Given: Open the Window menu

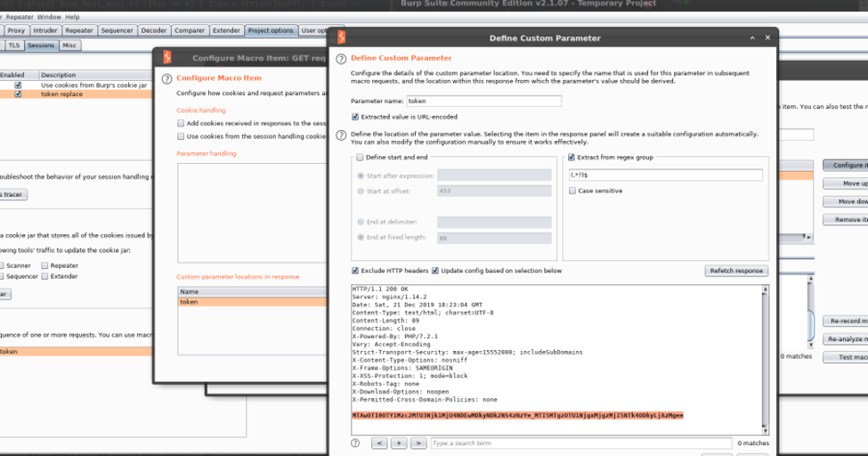Looking at the screenshot, I should [x=49, y=16].
